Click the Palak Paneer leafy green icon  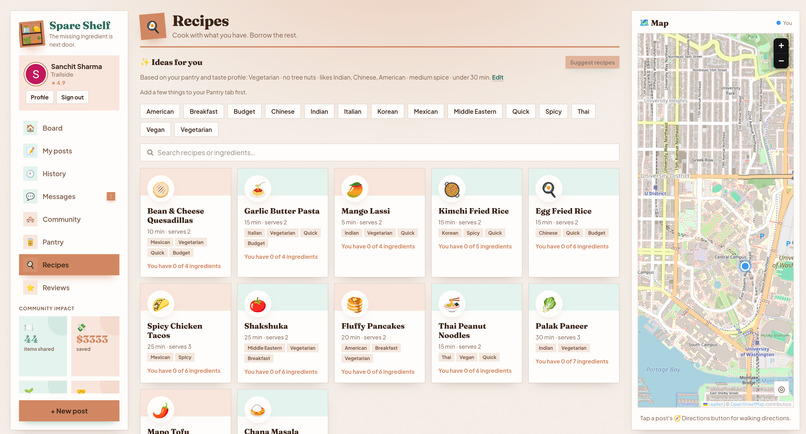click(x=548, y=304)
